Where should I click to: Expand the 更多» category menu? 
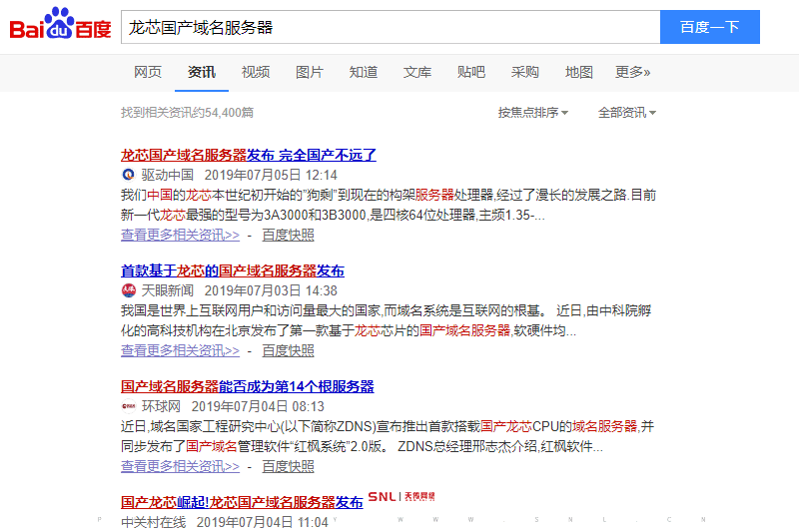[x=632, y=72]
